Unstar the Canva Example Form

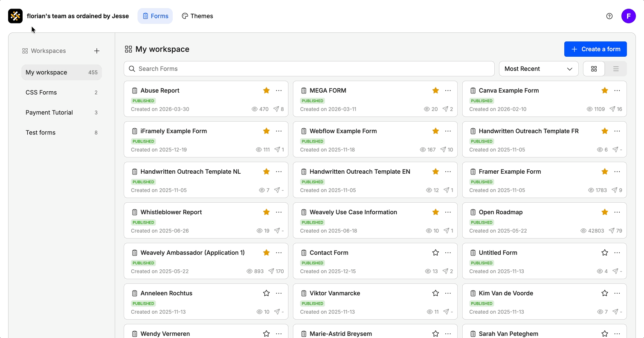(x=605, y=90)
